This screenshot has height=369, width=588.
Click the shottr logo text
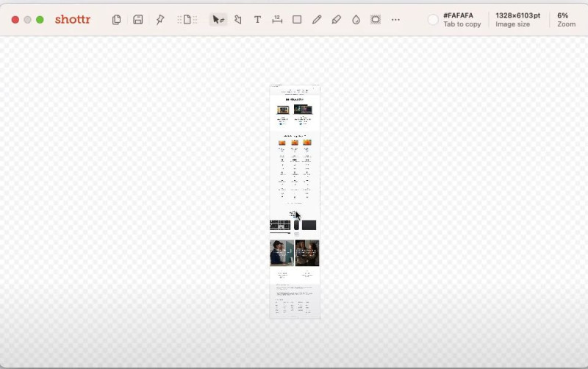coord(73,19)
